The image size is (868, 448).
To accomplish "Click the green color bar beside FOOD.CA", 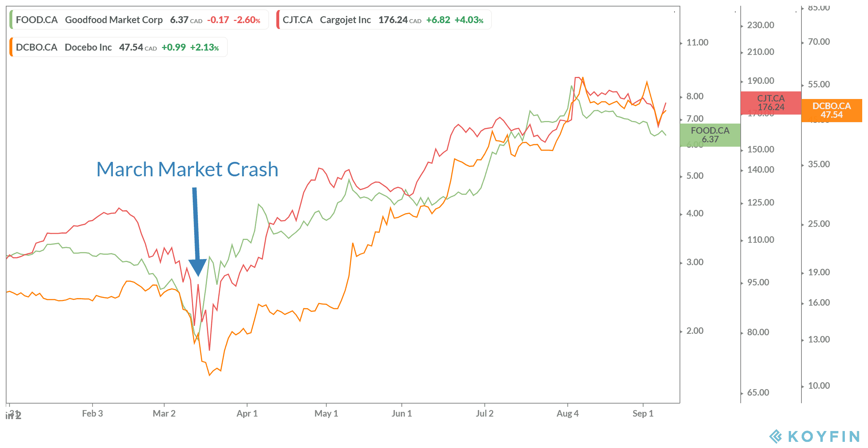I will [11, 20].
